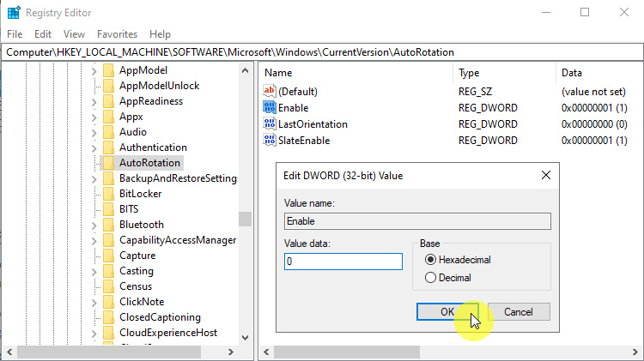Select the Bluetooth folder icon in tree
Viewport: 644px width, 361px height.
pos(108,225)
